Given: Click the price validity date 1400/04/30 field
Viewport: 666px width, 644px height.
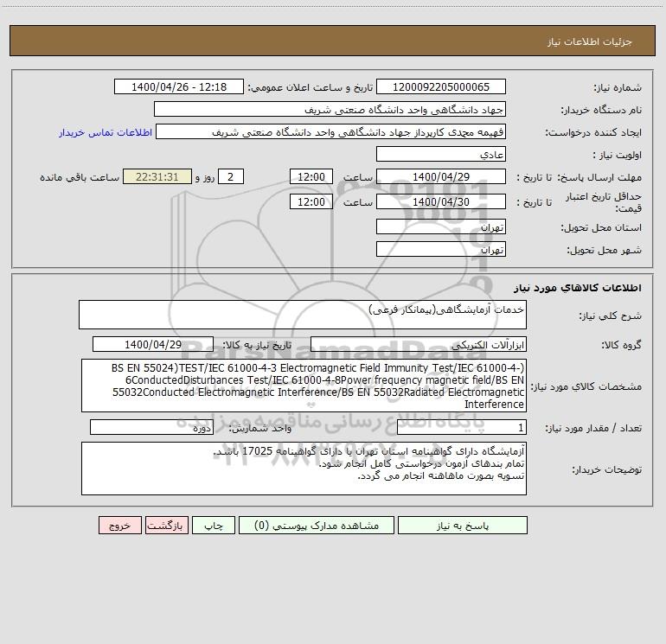Looking at the screenshot, I should 441,201.
